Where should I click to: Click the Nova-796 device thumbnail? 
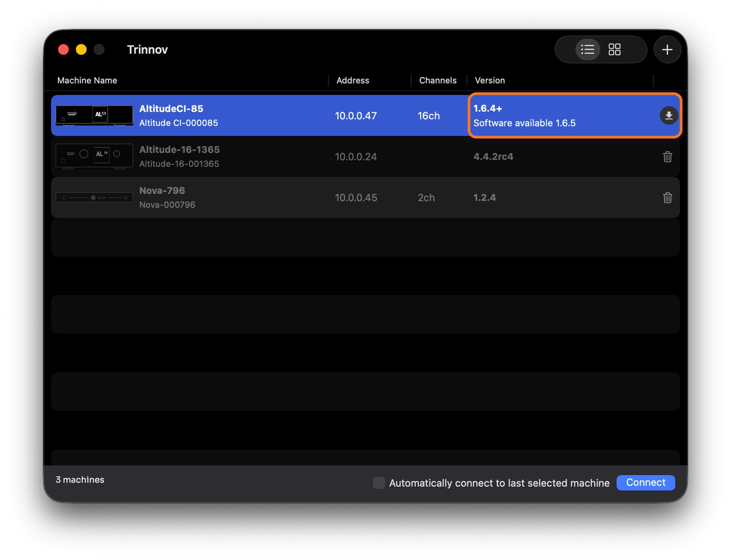click(x=94, y=197)
